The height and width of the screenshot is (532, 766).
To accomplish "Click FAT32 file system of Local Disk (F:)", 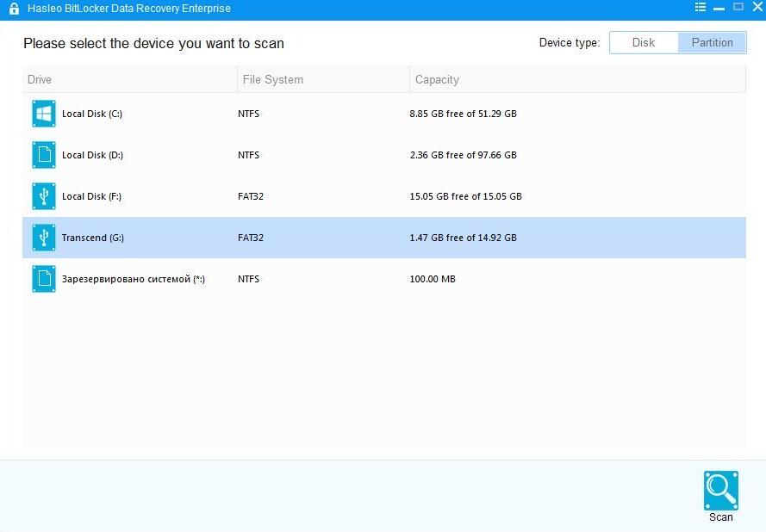I will pos(251,196).
